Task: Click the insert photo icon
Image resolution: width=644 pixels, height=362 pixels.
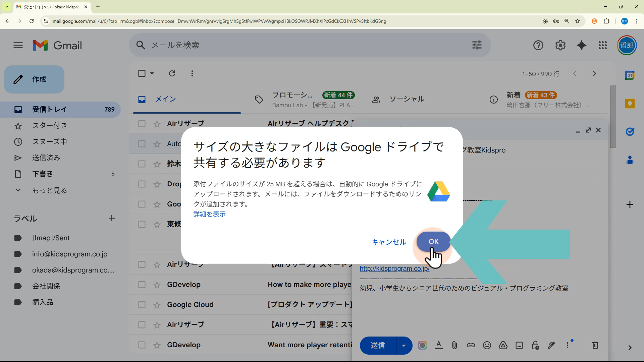Action: tap(519, 345)
